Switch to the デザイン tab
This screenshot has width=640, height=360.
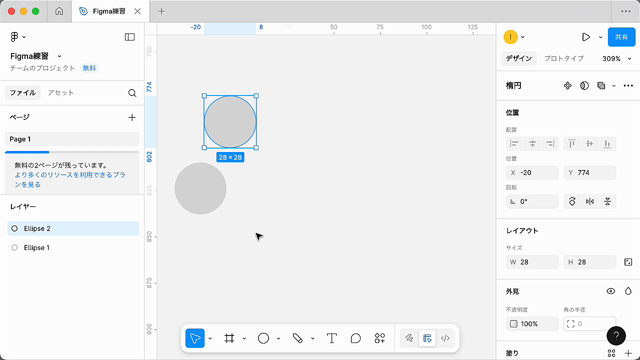518,59
